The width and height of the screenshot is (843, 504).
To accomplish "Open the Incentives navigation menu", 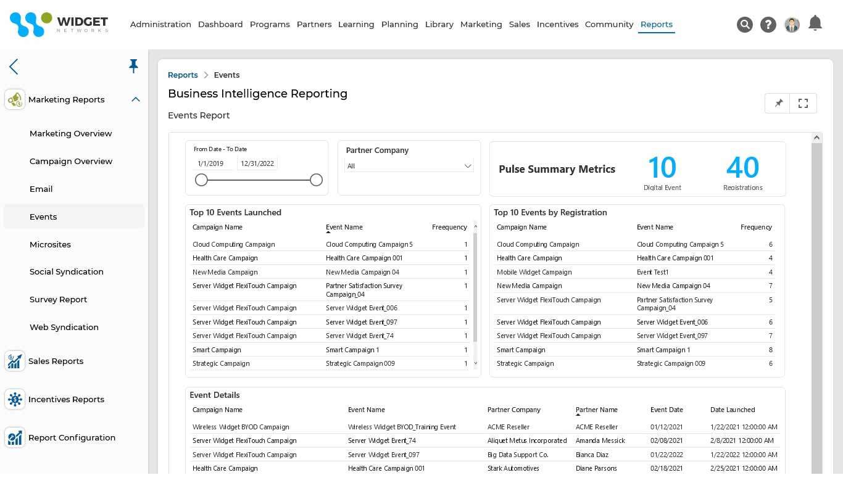I will tap(557, 24).
